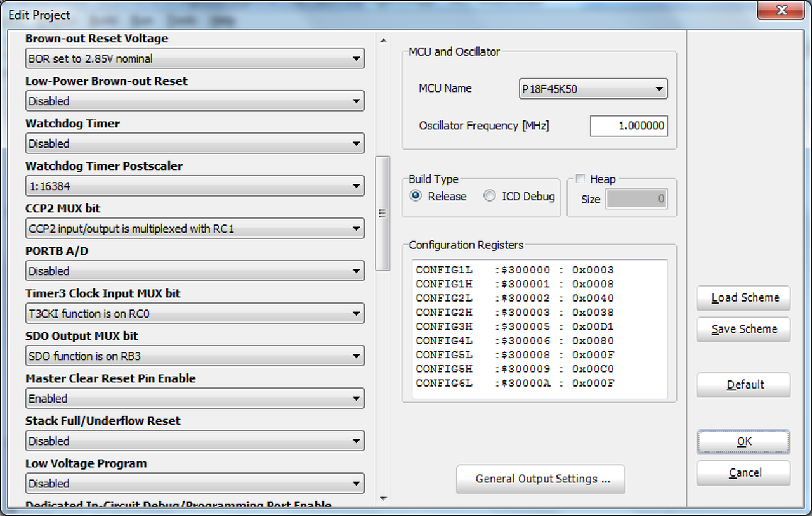
Task: Select the CONFIG2L register row
Action: 515,299
